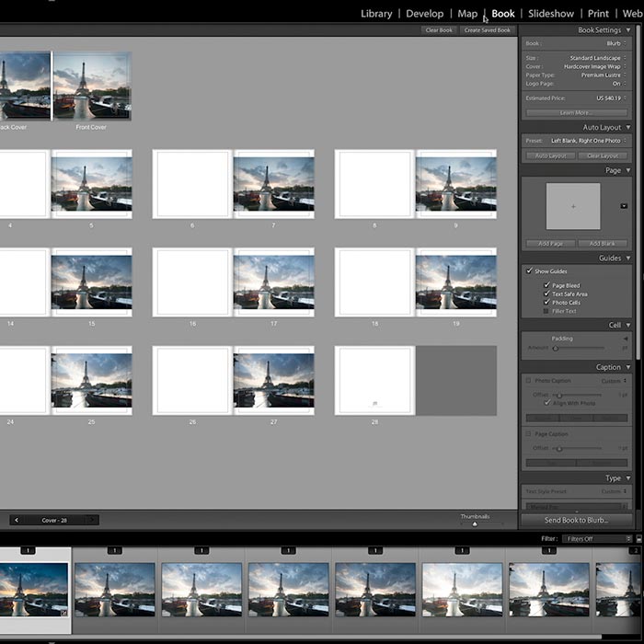
Task: Click Send Book to Blurb button
Action: point(576,520)
